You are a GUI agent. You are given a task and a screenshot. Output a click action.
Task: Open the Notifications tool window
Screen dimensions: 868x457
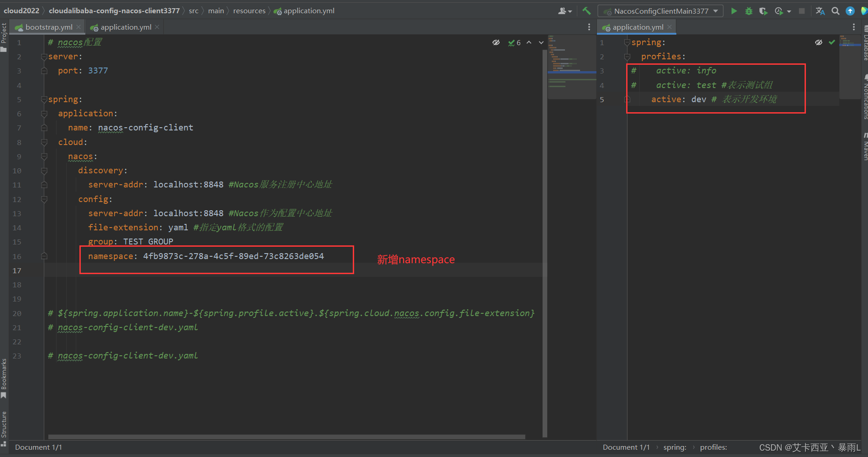point(865,97)
